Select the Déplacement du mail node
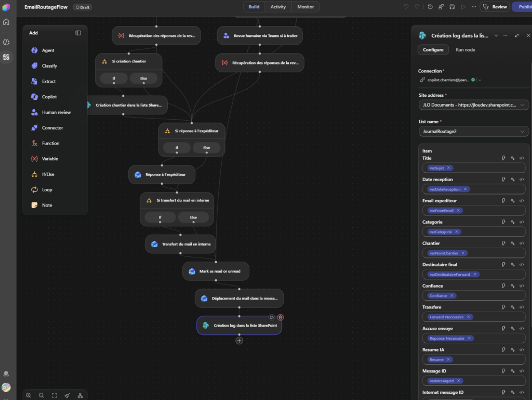Viewport: 532px width, 400px height. point(239,298)
